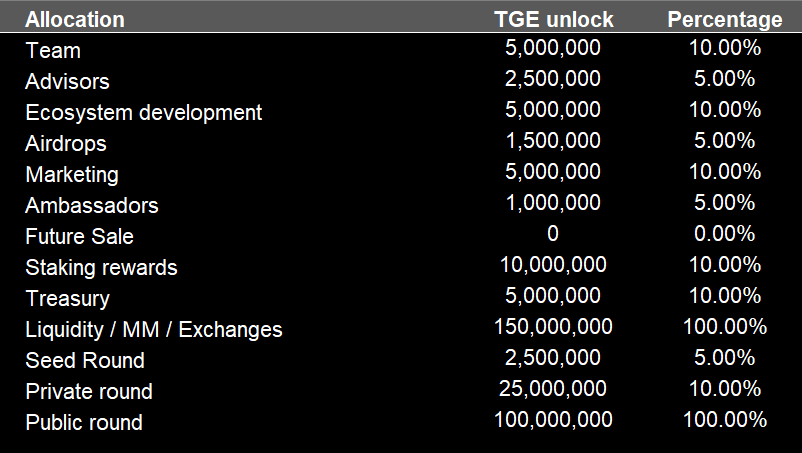The width and height of the screenshot is (802, 453).
Task: Select the Team row label
Action: 53,50
